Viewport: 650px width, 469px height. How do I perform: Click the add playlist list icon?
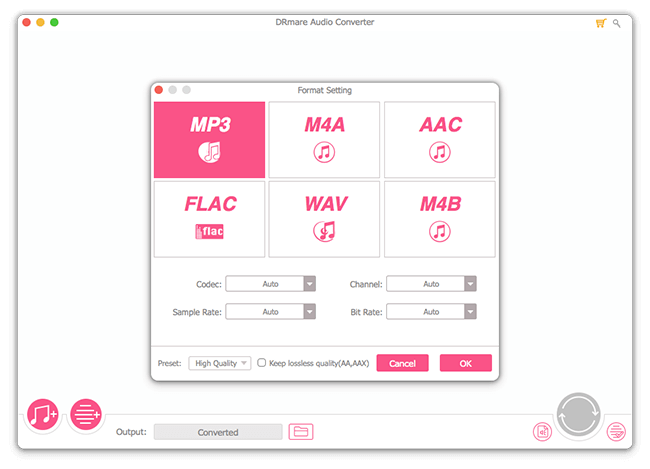point(86,414)
